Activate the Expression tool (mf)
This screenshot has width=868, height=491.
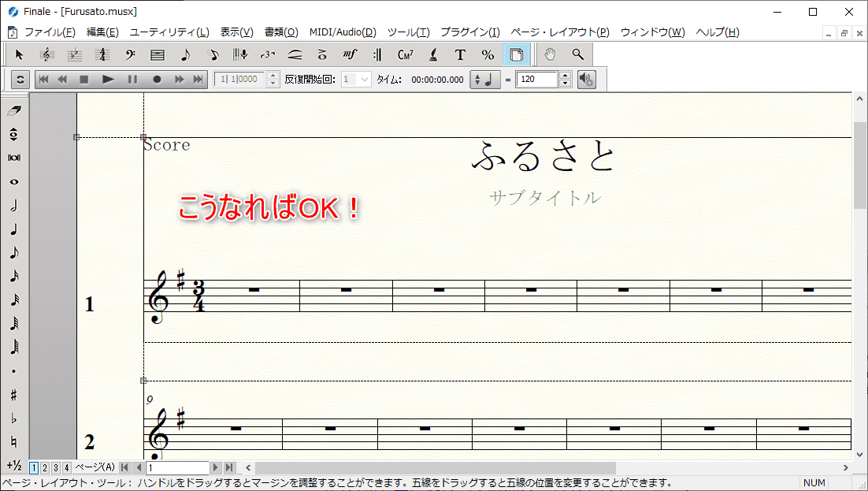pyautogui.click(x=349, y=54)
